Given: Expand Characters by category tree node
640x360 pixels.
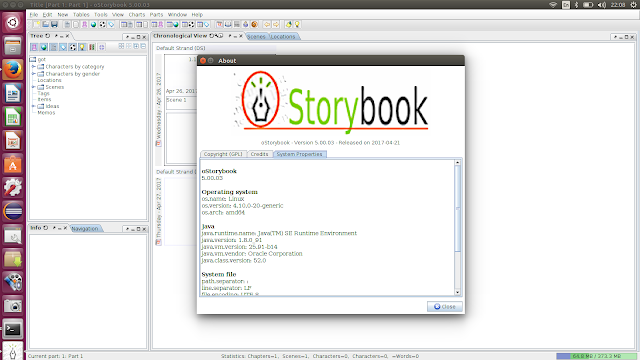Looking at the screenshot, I should coord(33,67).
